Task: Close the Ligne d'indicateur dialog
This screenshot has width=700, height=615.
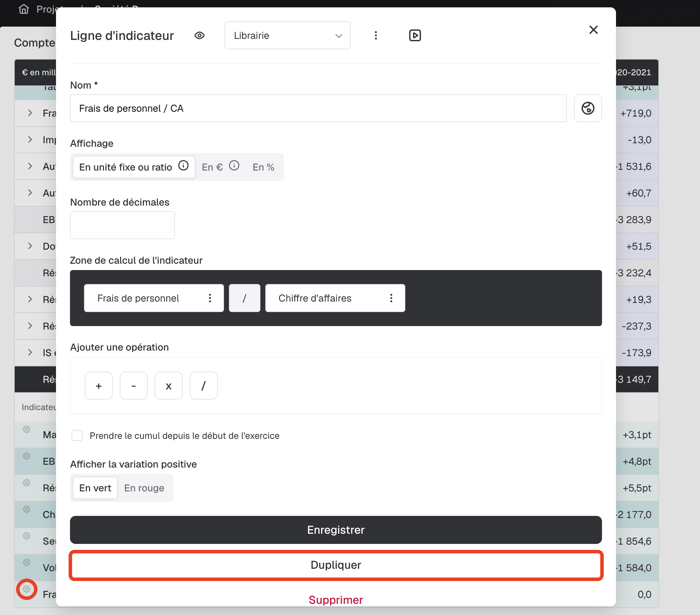Action: click(594, 30)
